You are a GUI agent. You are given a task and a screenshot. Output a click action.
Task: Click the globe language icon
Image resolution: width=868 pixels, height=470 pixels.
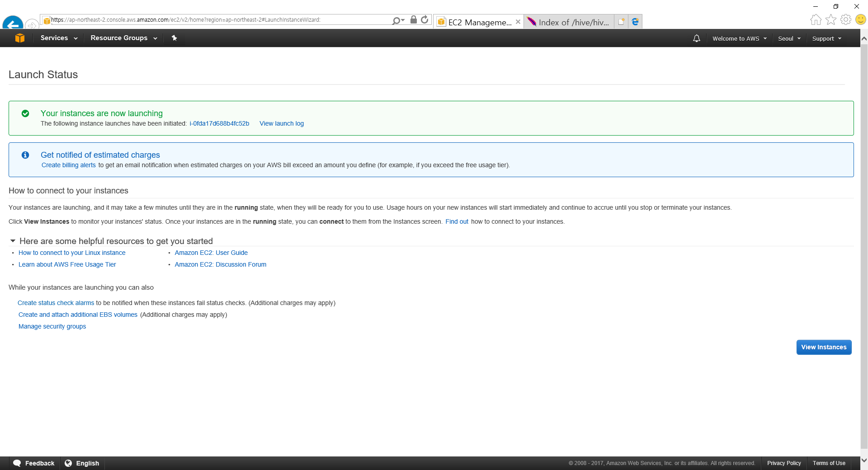(68, 463)
